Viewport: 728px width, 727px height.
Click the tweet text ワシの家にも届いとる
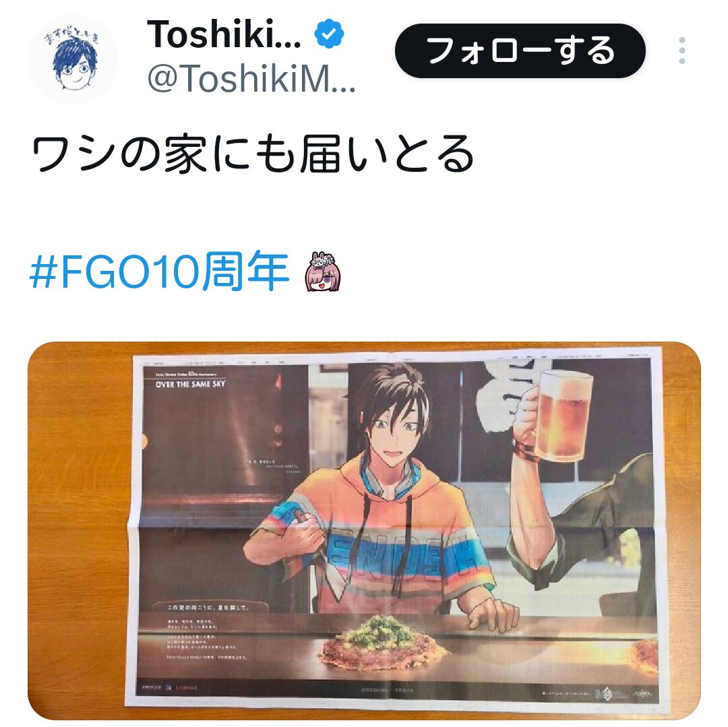(252, 154)
